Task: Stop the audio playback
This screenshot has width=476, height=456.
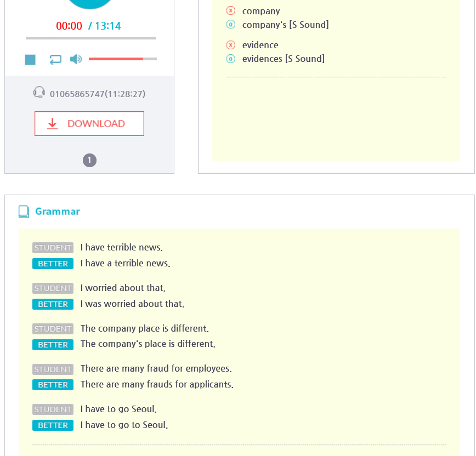Action: pos(30,59)
